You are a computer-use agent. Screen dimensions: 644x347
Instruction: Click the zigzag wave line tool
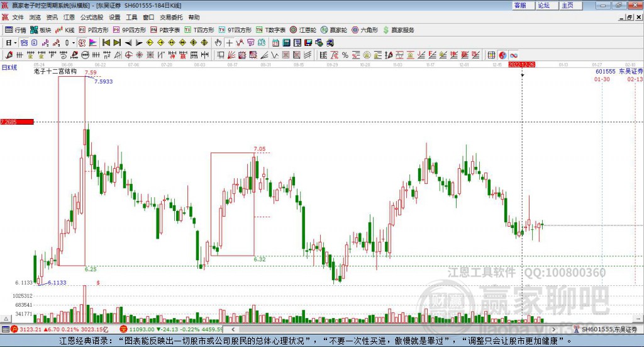275,55
